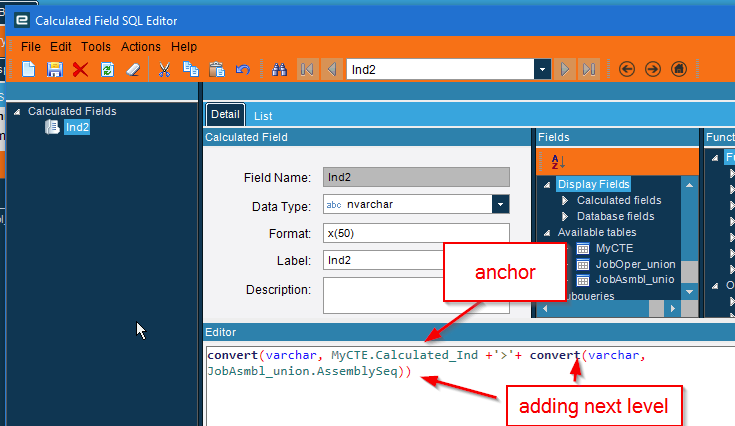Screen dimensions: 735x426
Task: Click Fields panel scroll right arrow
Action: 673,308
